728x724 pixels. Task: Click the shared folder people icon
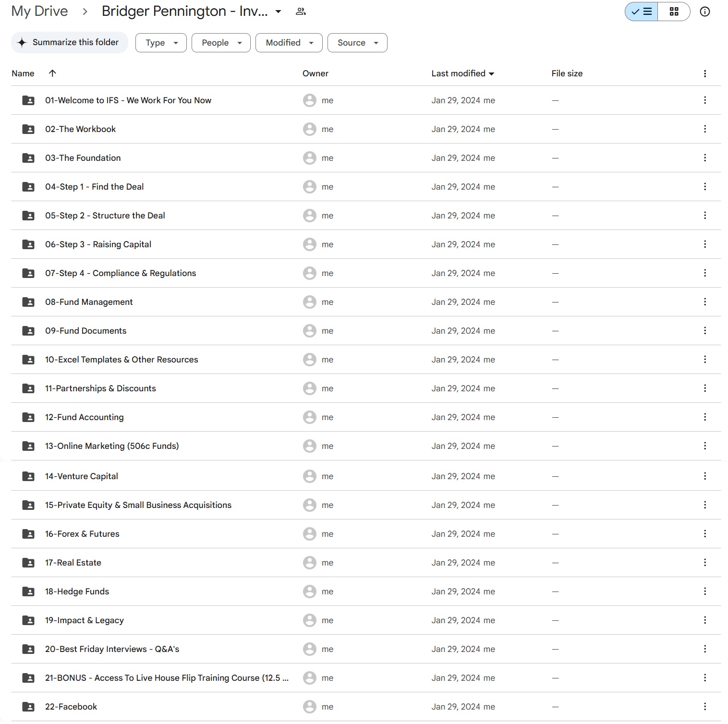[301, 12]
